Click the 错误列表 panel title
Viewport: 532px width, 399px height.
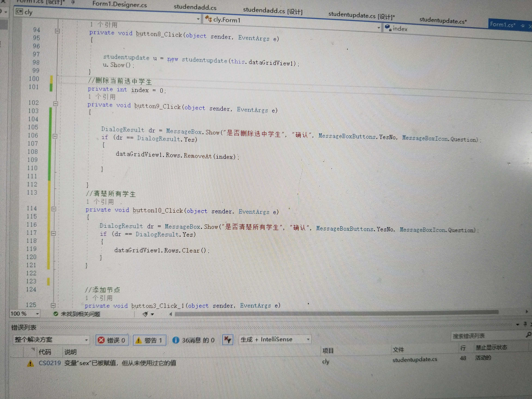click(24, 327)
